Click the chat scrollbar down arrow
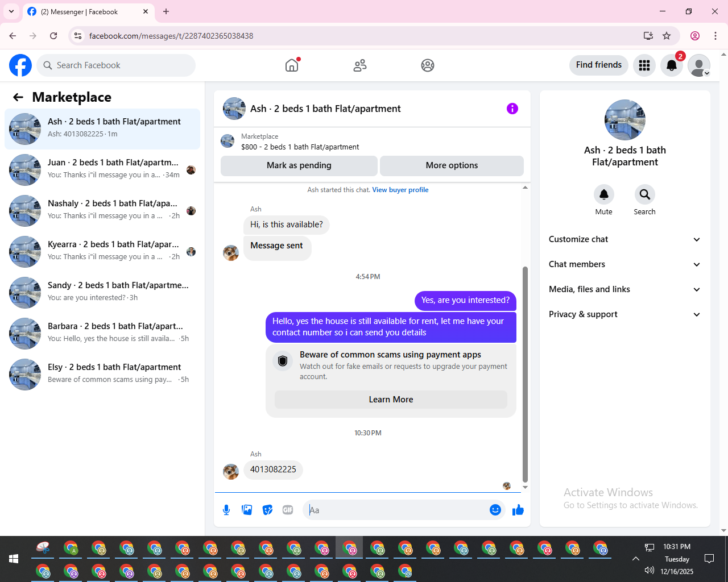This screenshot has width=728, height=582. [525, 487]
